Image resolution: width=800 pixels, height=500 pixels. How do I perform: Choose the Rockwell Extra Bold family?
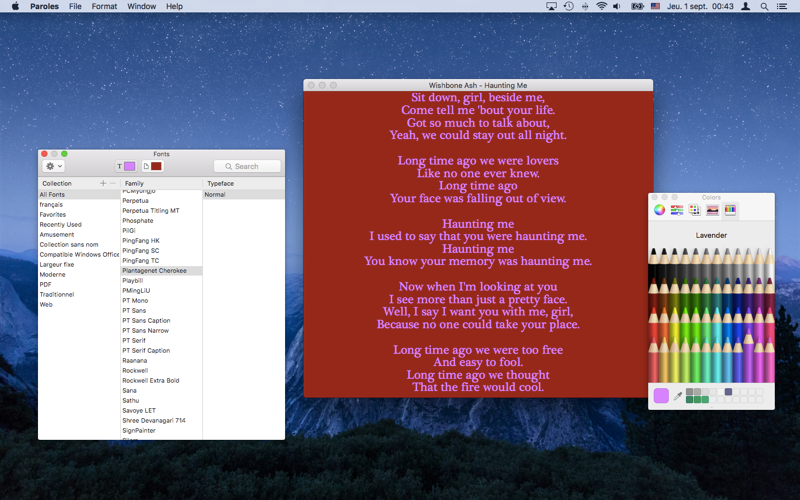(161, 381)
